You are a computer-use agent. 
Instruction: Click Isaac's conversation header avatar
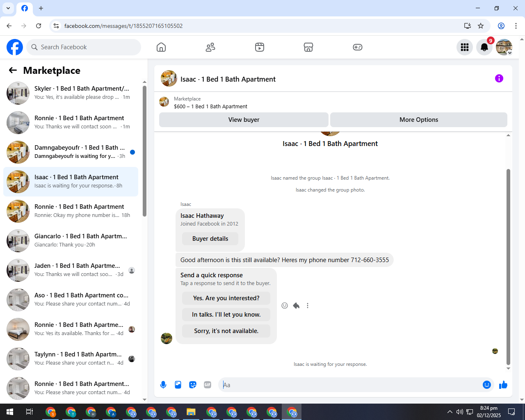[169, 78]
